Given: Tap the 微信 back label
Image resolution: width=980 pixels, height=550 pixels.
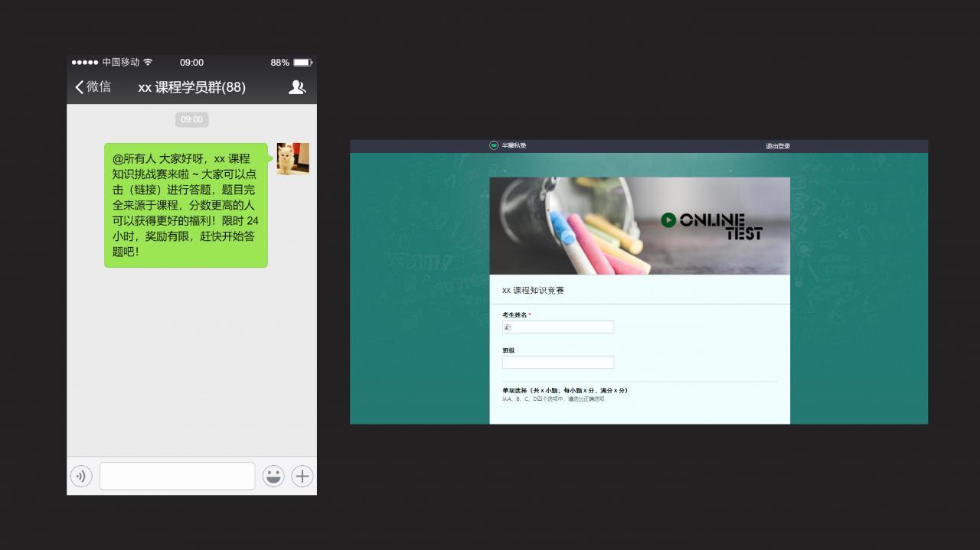Looking at the screenshot, I should 99,87.
